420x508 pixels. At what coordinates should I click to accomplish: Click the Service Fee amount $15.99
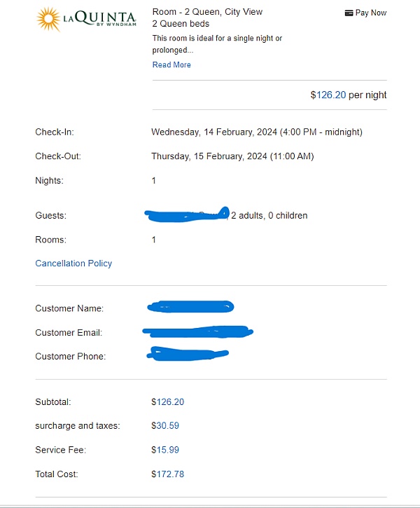click(x=165, y=450)
